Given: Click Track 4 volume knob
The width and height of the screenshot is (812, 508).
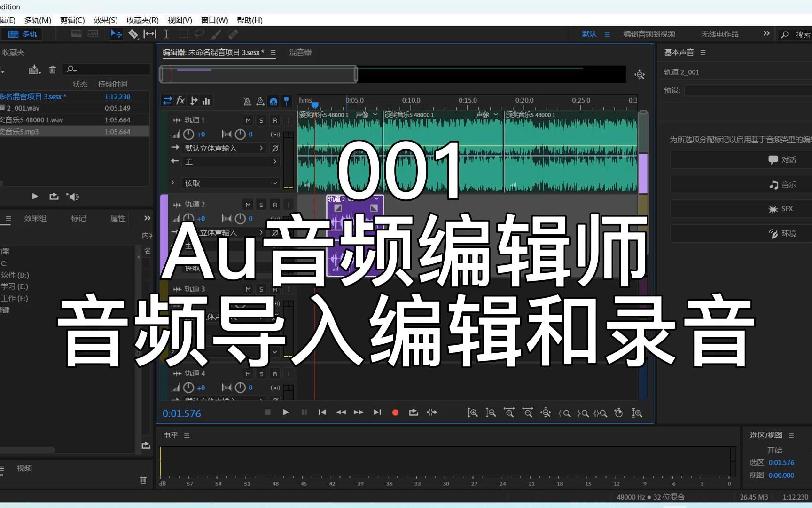Looking at the screenshot, I should (x=188, y=388).
